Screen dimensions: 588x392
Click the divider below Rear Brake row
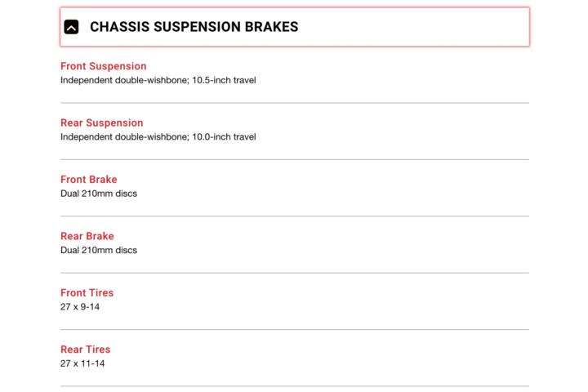point(295,273)
